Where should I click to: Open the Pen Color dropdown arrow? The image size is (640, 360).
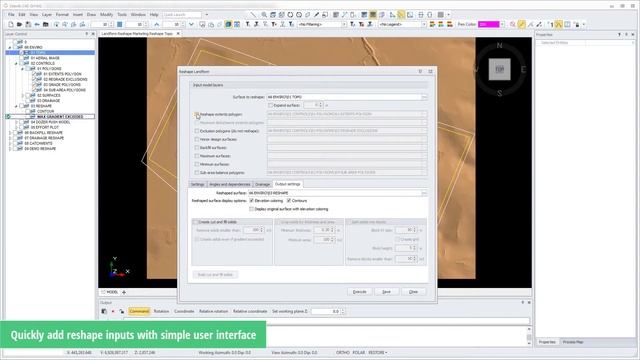click(x=502, y=24)
